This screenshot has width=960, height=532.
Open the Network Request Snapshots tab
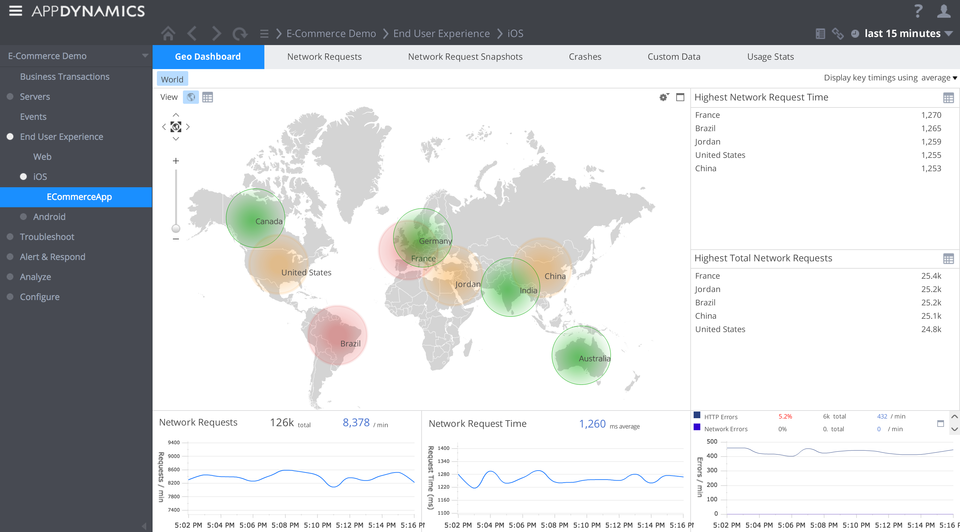click(x=465, y=57)
